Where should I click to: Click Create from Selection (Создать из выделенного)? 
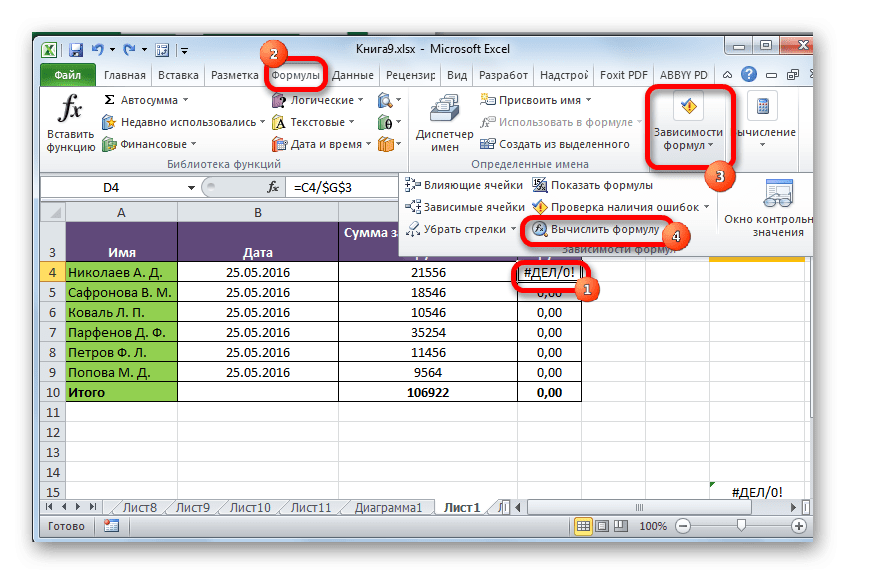[555, 144]
